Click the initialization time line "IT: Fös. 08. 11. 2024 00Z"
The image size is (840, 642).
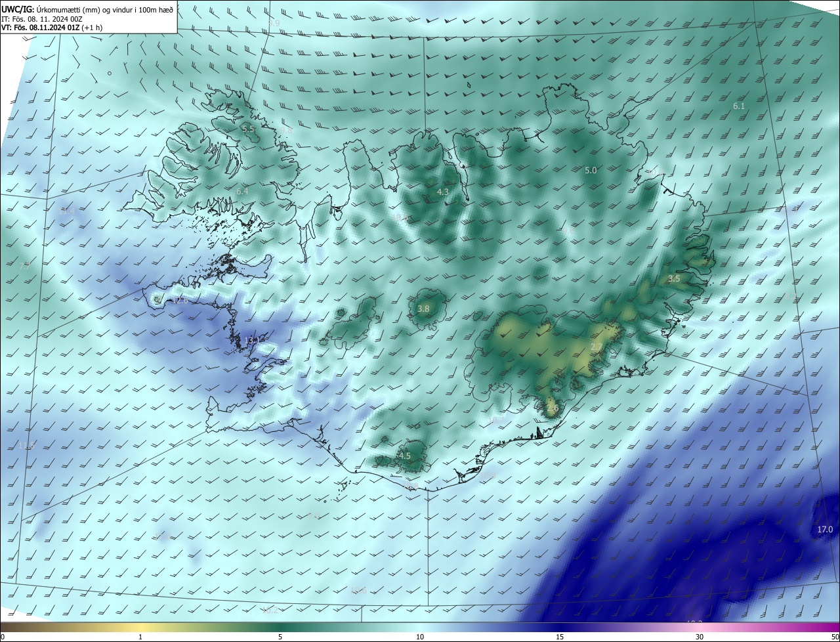pos(41,18)
